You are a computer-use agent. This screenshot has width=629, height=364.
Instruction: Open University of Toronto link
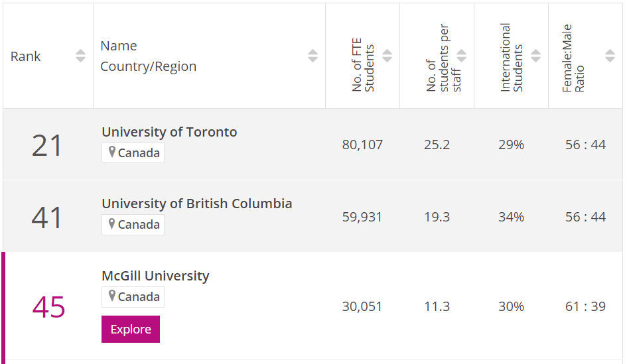[169, 132]
